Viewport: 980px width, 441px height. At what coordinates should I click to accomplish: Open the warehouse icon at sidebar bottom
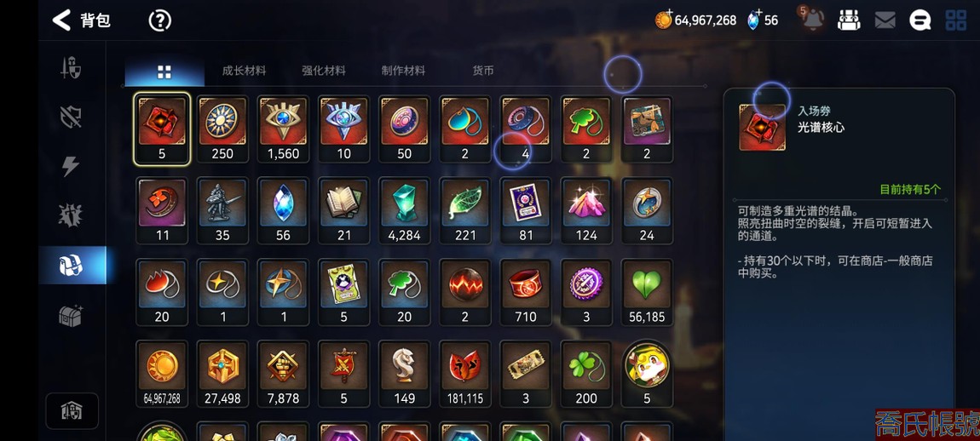pyautogui.click(x=72, y=411)
